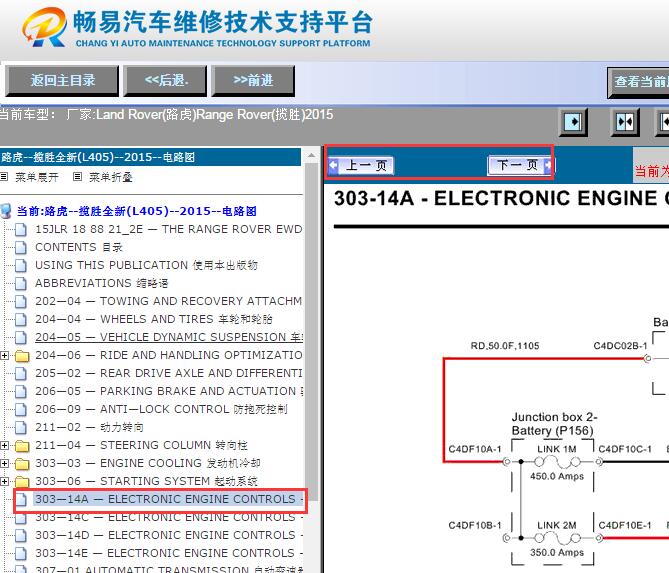Open 206-05 PARKING BRAKE AND ACTUATION

click(x=169, y=391)
